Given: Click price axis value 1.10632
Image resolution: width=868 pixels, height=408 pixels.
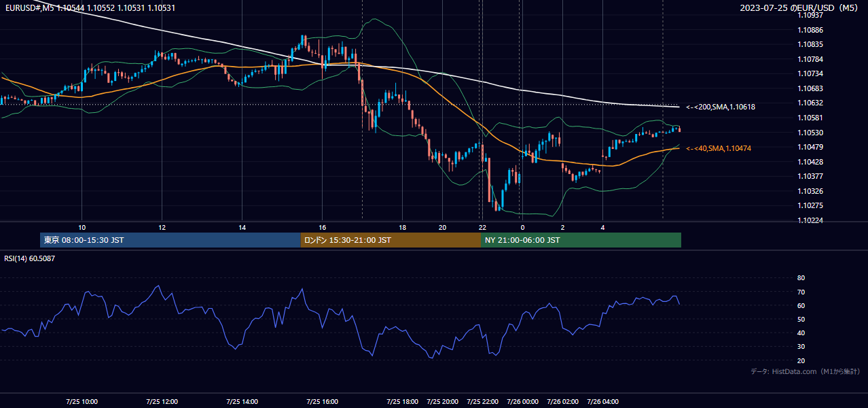Looking at the screenshot, I should pos(810,103).
